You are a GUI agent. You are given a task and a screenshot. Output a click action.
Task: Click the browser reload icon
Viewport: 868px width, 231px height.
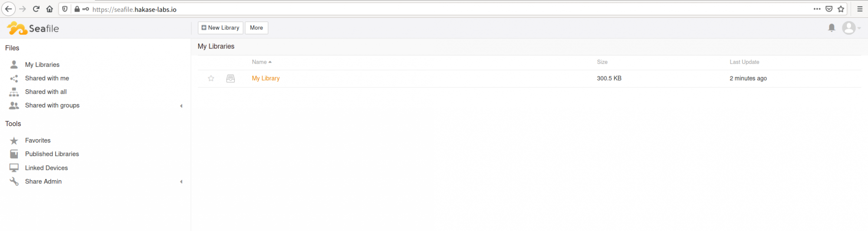pos(36,9)
